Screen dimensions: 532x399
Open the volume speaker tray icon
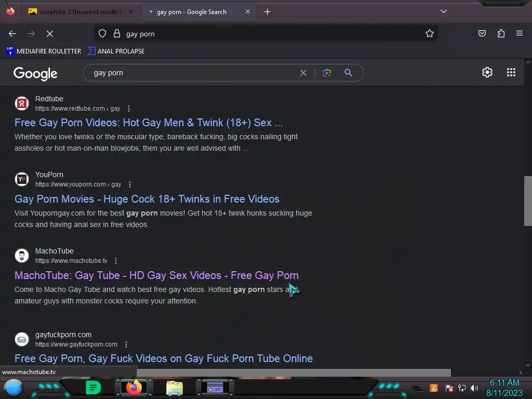474,388
